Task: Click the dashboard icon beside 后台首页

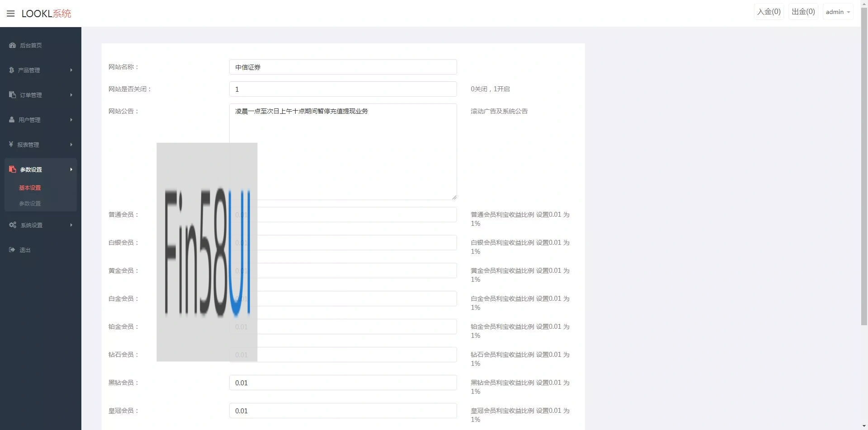Action: 13,45
